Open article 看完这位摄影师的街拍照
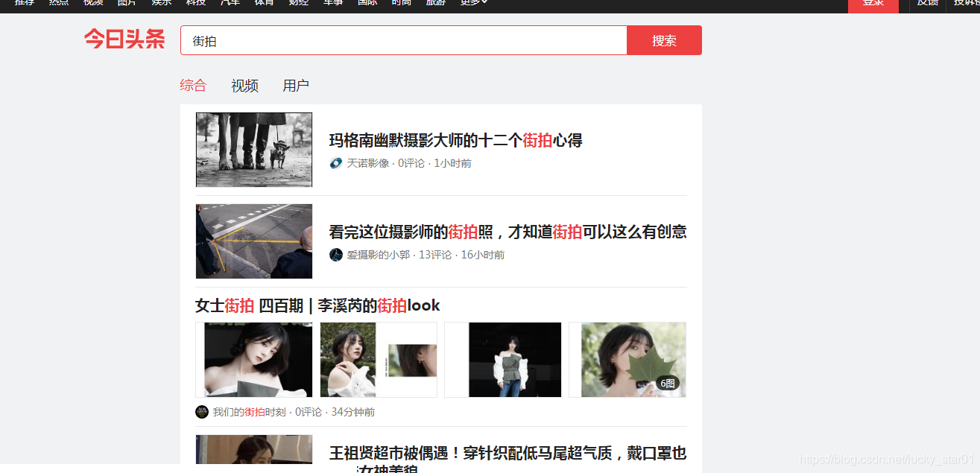Screen dimensions: 980x473 (508, 232)
